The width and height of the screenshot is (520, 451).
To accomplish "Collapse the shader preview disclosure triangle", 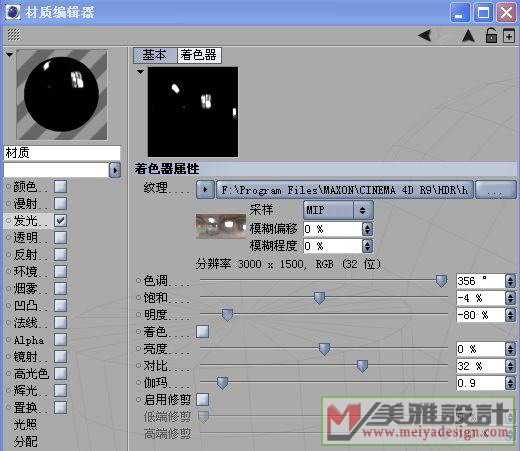I will [140, 72].
